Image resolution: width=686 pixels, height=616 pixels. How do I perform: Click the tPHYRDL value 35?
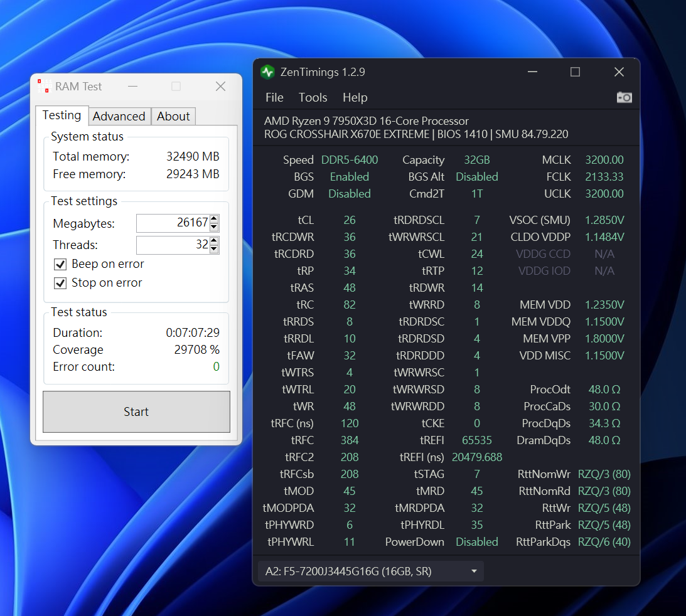(x=477, y=525)
